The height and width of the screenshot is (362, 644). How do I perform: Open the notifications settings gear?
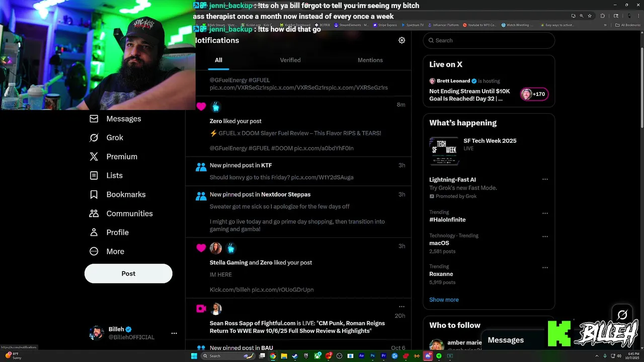click(401, 40)
